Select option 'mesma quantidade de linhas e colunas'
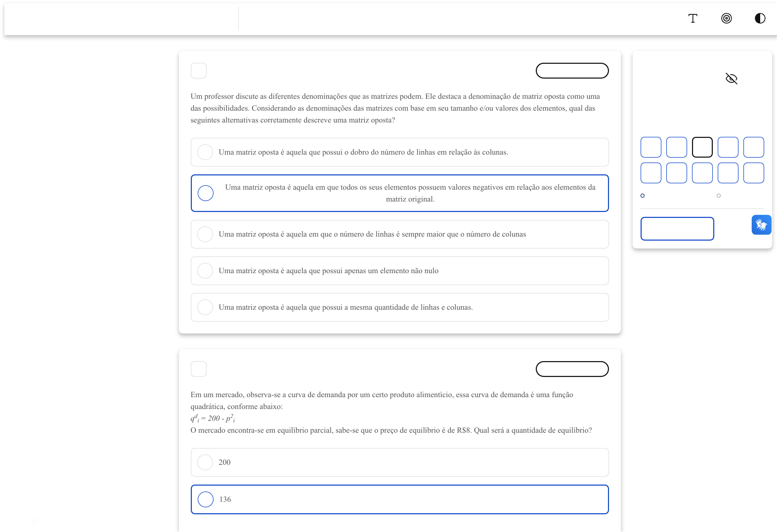777x532 pixels. (205, 307)
